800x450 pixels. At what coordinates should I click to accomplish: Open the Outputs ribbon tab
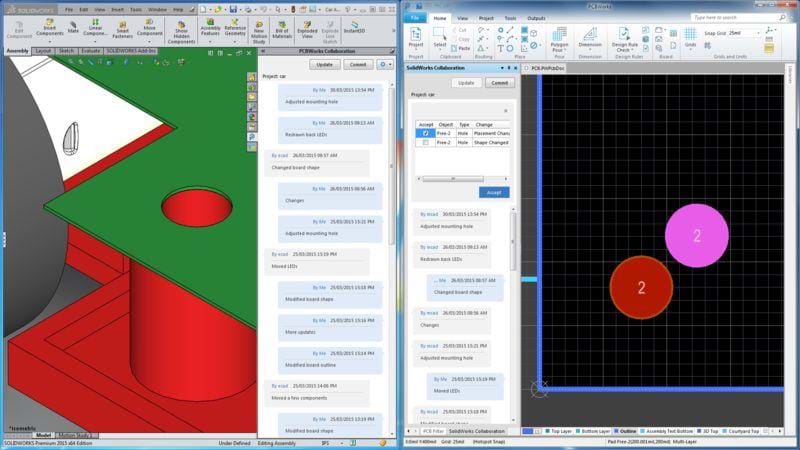click(536, 18)
